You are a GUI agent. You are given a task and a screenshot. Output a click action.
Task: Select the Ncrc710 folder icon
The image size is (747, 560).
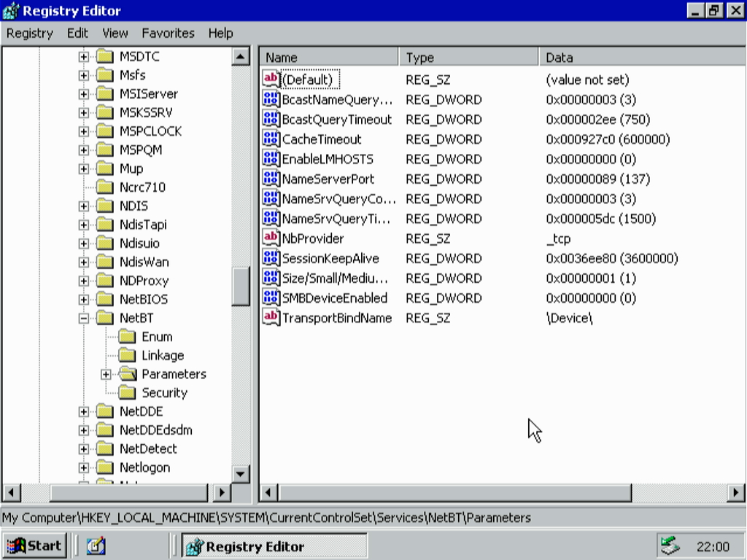(x=104, y=187)
